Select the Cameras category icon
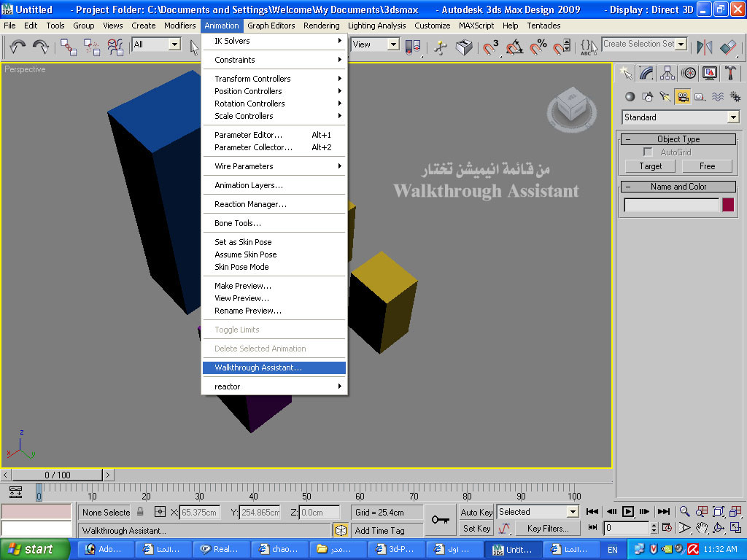Viewport: 747px width, 560px height. pos(683,97)
